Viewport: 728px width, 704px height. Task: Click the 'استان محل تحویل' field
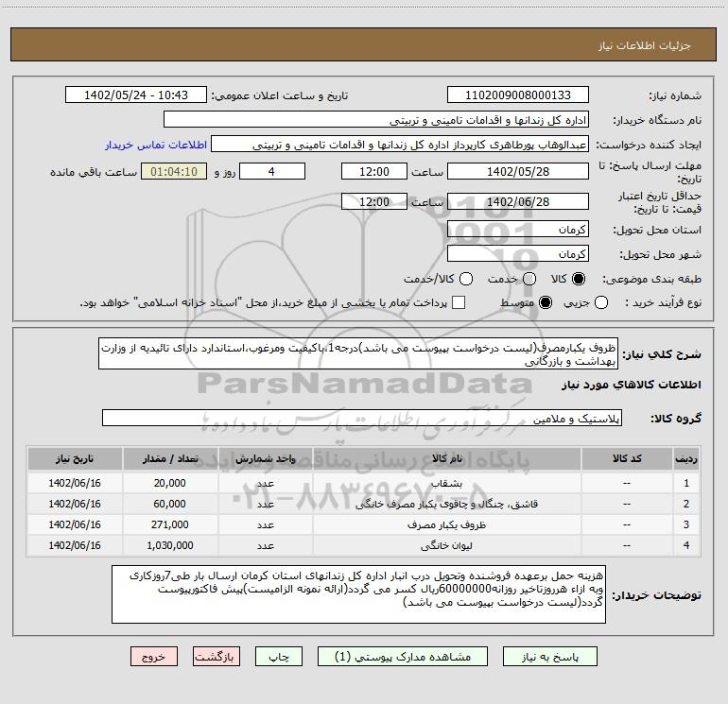pos(516,230)
